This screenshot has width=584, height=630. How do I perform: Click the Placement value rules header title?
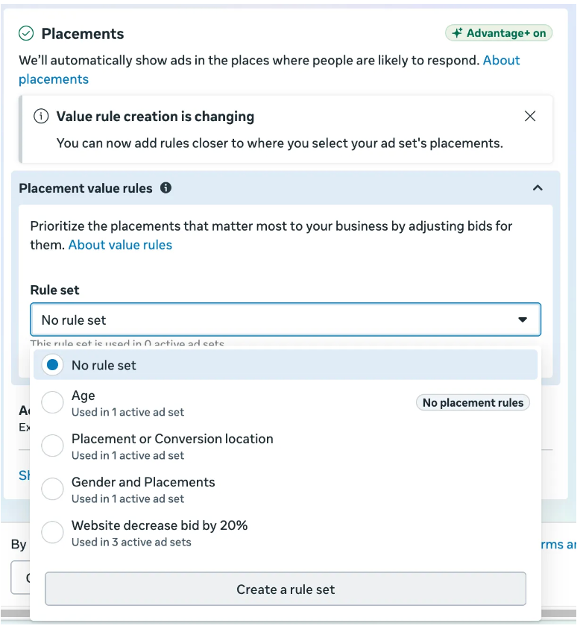[86, 188]
